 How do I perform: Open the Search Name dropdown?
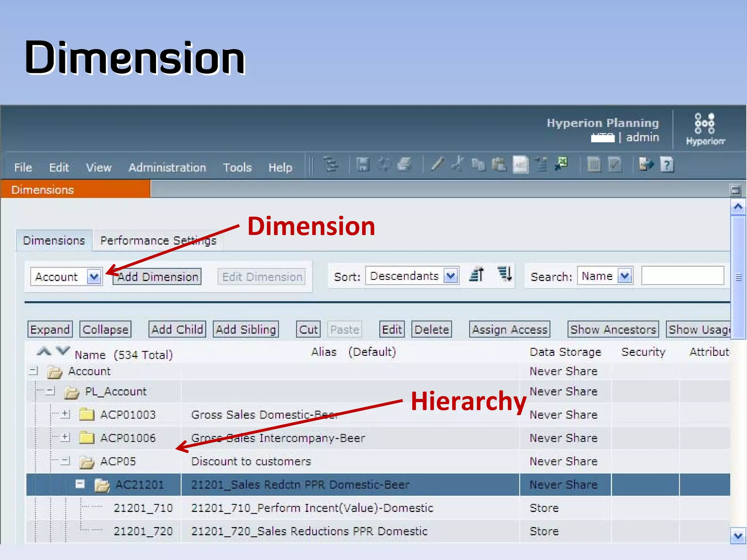pyautogui.click(x=625, y=276)
